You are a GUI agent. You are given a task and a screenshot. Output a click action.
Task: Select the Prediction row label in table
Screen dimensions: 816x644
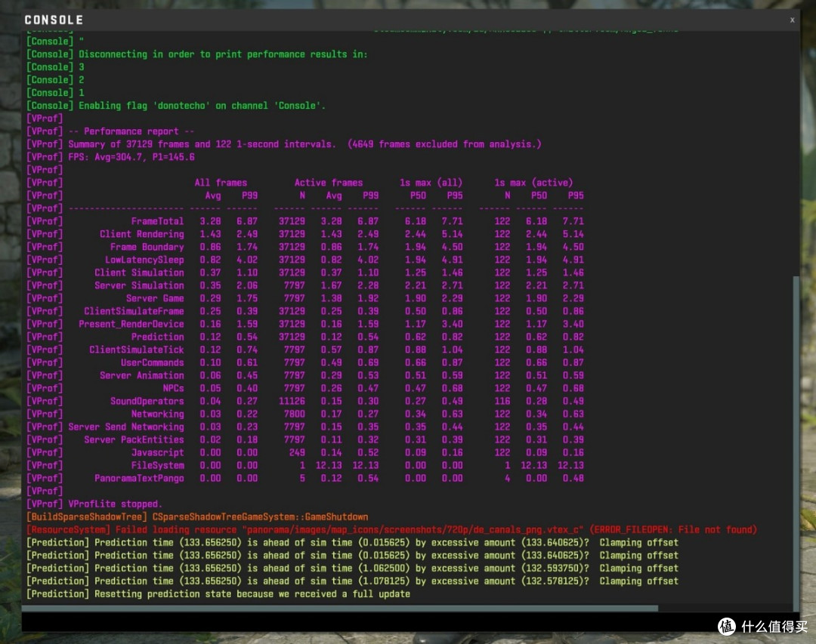(157, 337)
